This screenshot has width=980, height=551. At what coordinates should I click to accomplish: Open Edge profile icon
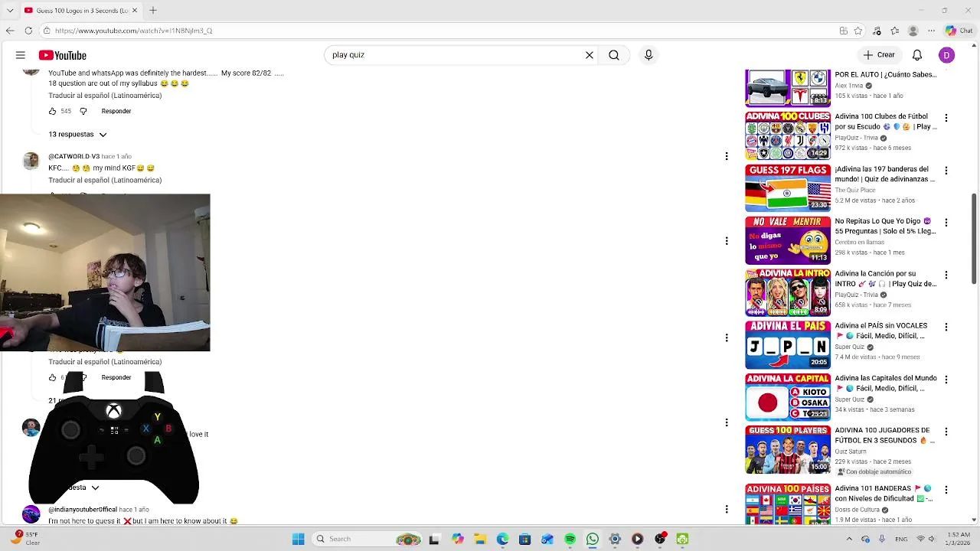[x=913, y=31]
